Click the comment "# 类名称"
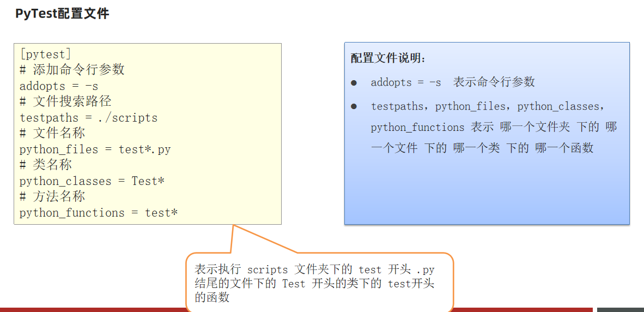The height and width of the screenshot is (312, 644). [x=46, y=165]
